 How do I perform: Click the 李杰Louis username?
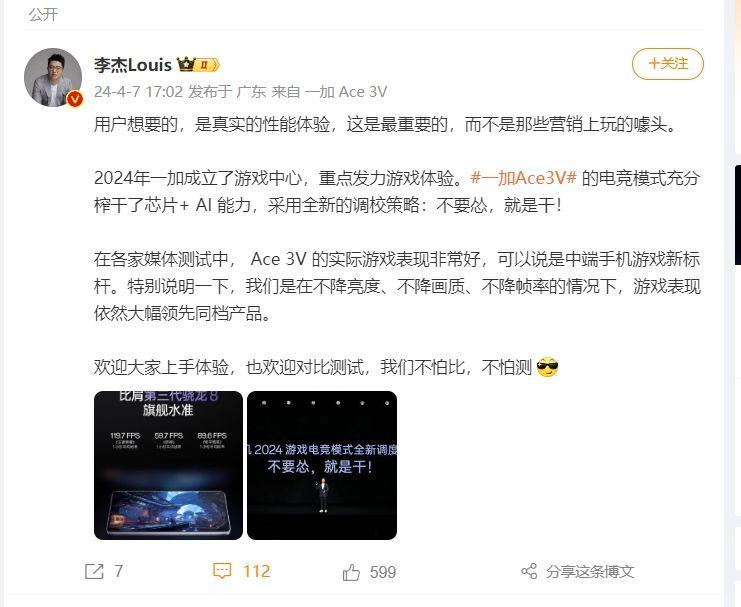coord(132,64)
